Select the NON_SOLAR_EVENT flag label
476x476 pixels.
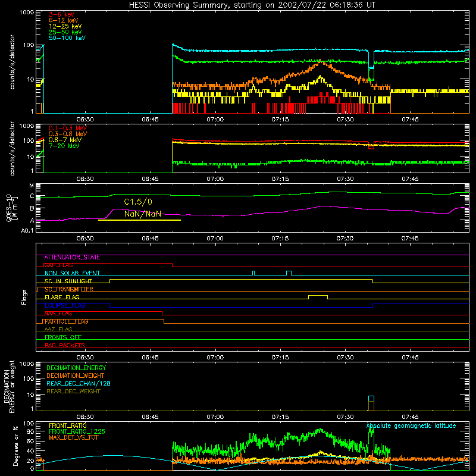[x=72, y=273]
